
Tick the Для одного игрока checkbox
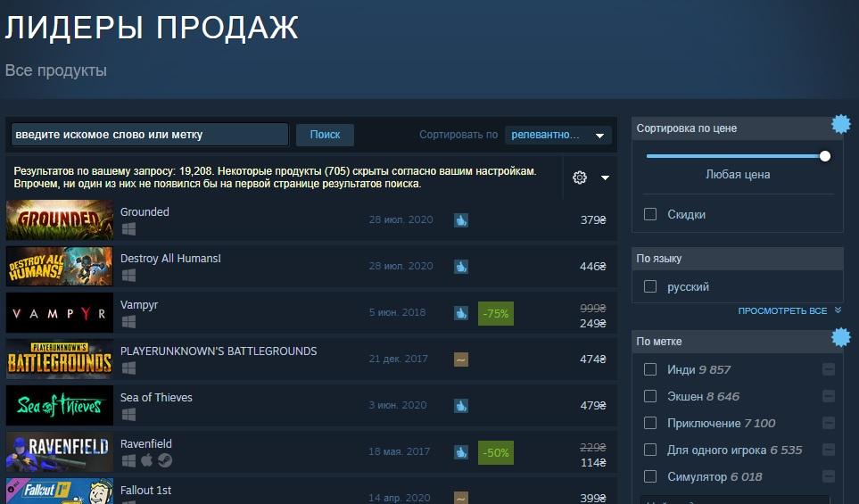coord(650,450)
